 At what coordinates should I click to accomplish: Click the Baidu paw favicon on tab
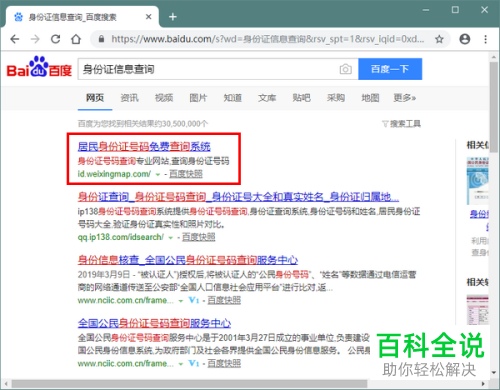19,17
